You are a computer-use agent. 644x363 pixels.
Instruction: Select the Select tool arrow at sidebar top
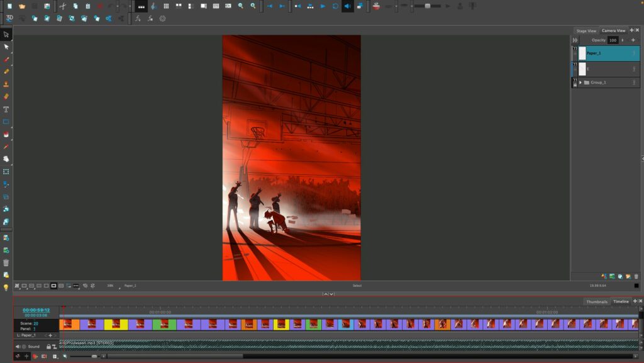pyautogui.click(x=6, y=35)
